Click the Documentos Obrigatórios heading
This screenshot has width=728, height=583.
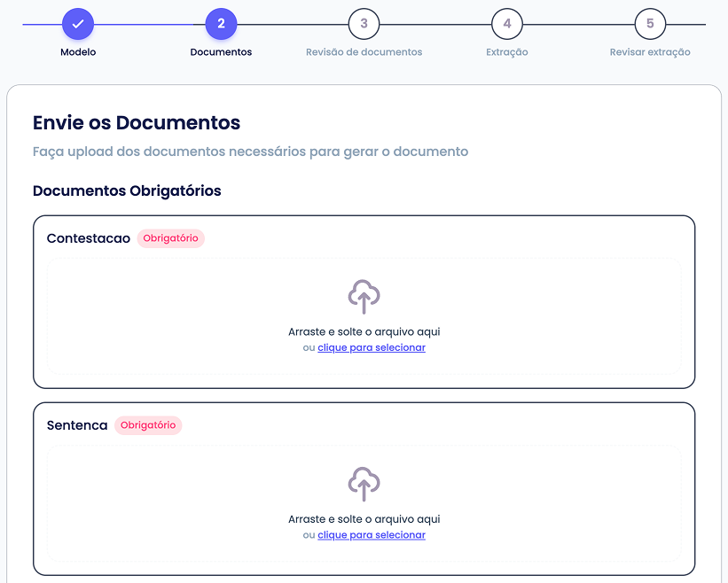127,191
